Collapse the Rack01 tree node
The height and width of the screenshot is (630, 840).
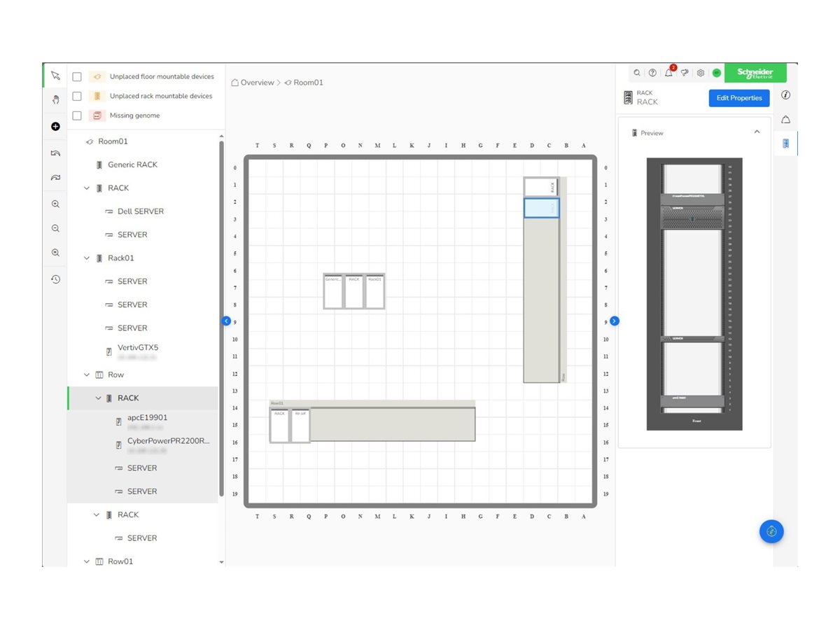click(x=87, y=258)
